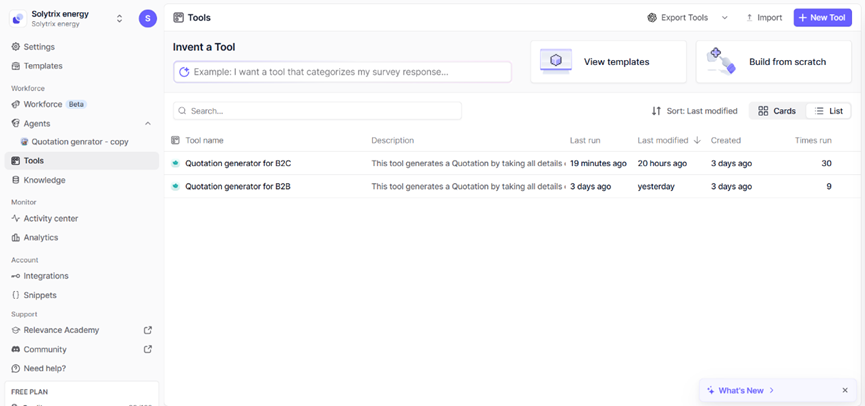
Task: Switch to Cards view
Action: (777, 111)
